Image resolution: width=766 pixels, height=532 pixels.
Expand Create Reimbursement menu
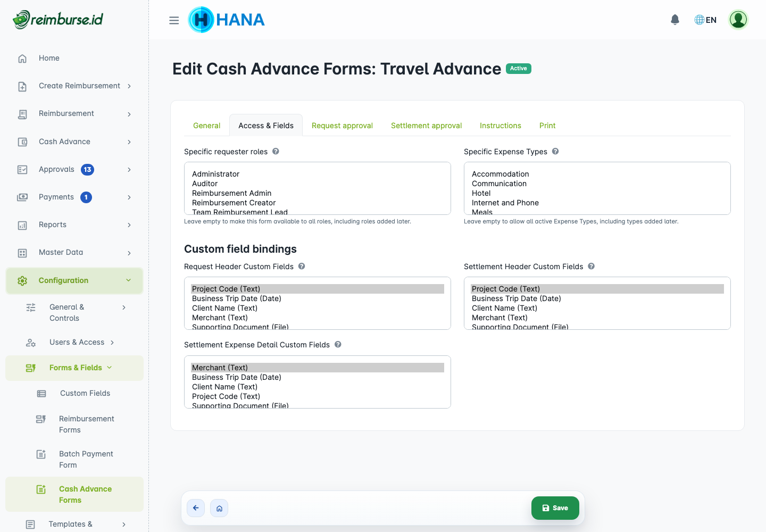pos(129,86)
